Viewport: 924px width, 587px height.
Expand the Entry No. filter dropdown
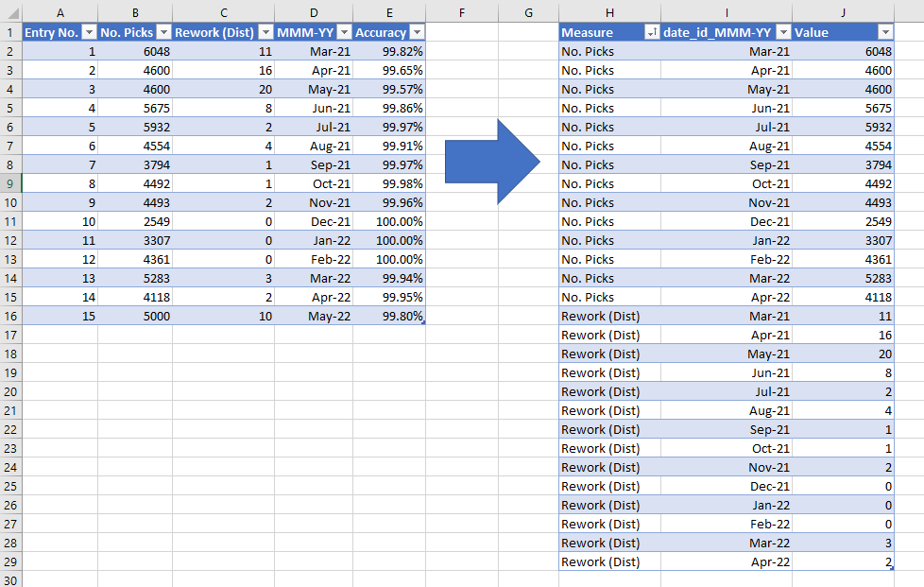point(90,31)
